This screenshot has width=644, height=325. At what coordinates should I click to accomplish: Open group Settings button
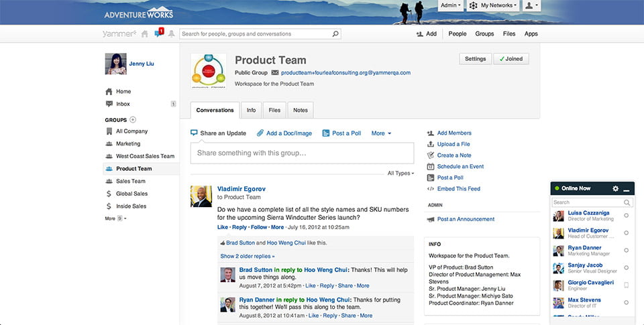coord(475,59)
